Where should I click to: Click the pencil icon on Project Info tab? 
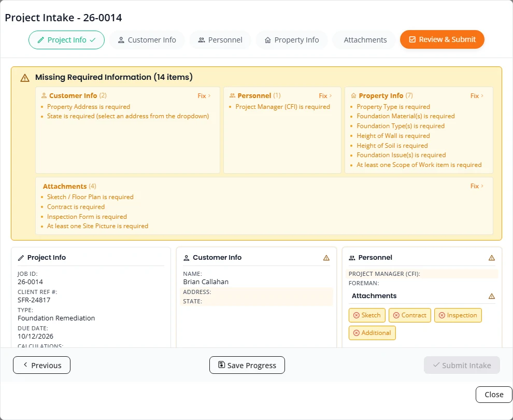click(x=40, y=40)
